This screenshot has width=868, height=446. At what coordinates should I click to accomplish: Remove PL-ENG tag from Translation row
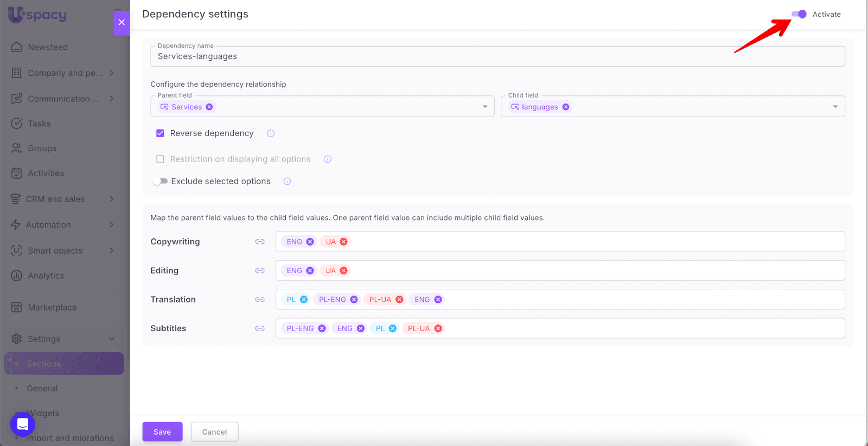(x=354, y=300)
